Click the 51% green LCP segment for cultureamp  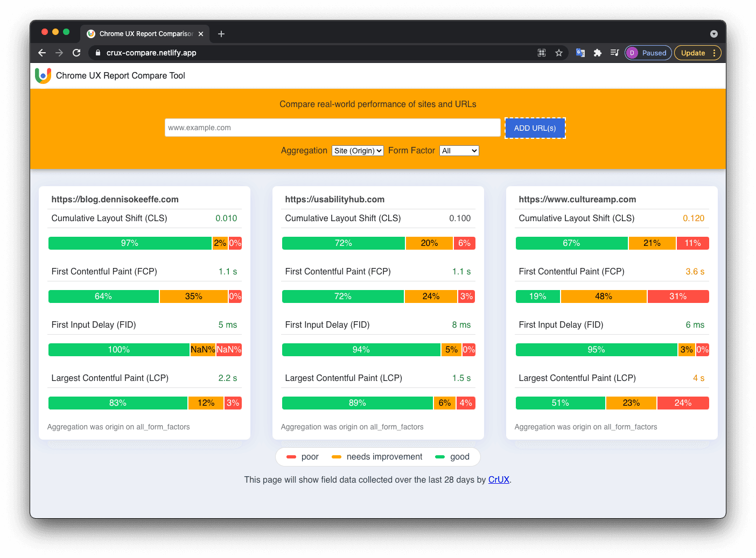click(x=561, y=403)
